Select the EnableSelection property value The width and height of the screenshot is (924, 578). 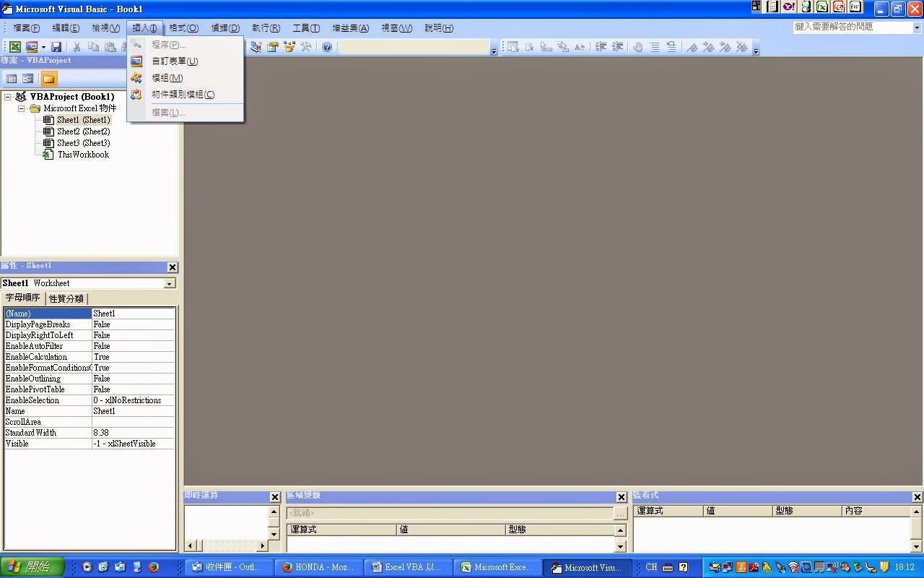pos(133,400)
